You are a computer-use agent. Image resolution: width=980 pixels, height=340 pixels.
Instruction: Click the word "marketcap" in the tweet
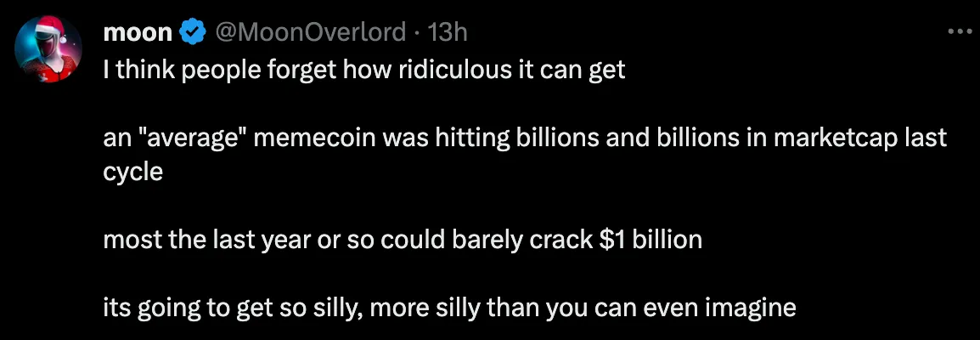click(x=814, y=139)
